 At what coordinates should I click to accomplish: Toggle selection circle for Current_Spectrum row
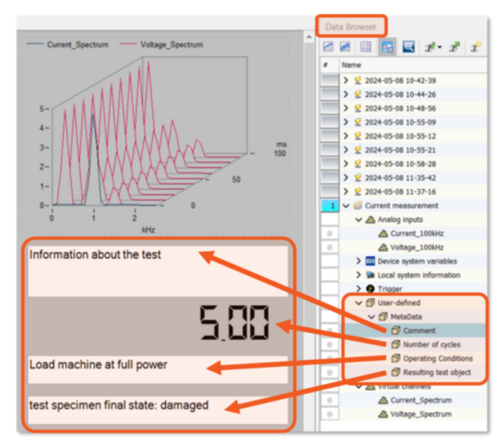point(330,401)
